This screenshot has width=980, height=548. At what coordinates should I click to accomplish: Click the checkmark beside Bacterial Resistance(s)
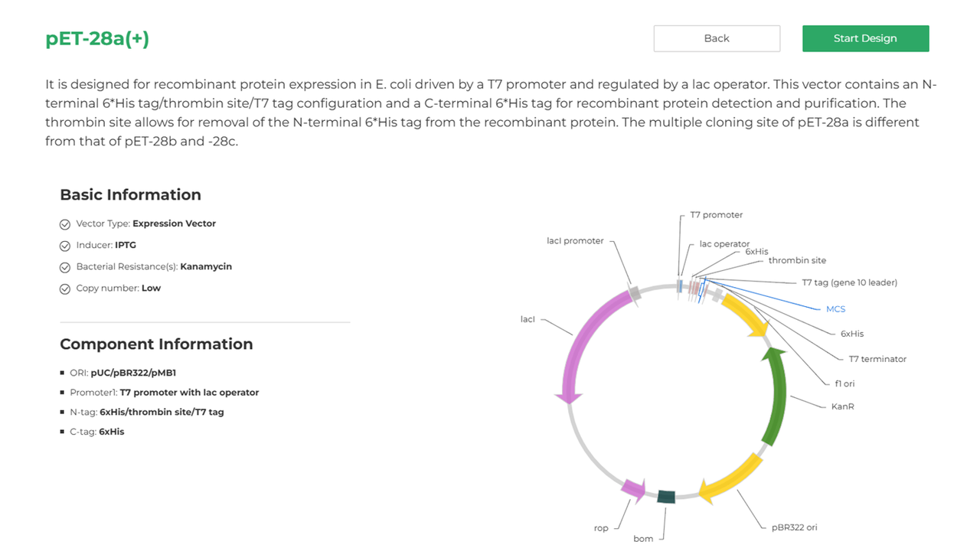[65, 266]
